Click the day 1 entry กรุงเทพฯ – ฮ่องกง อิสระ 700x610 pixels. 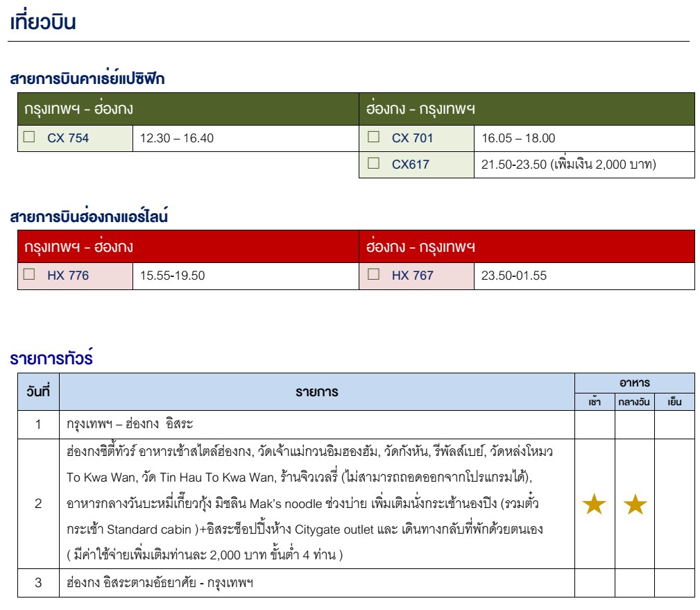pos(130,424)
